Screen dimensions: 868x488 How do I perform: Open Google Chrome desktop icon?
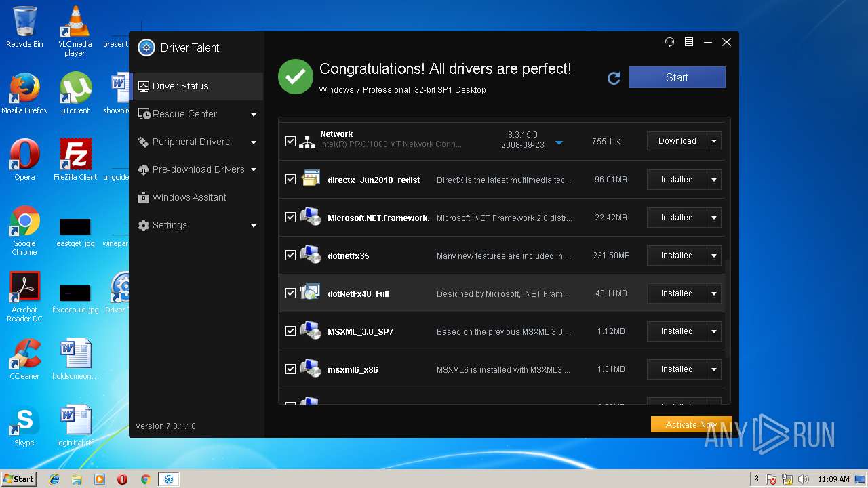(x=24, y=230)
